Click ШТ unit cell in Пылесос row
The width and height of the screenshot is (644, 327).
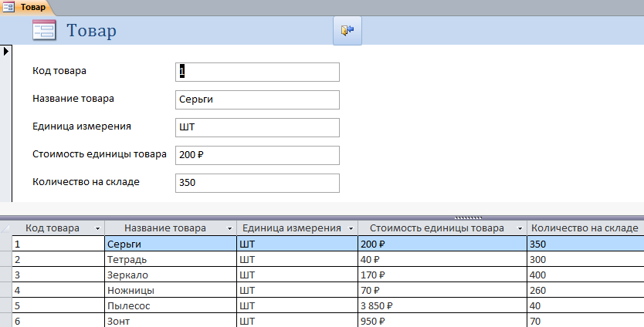pyautogui.click(x=297, y=305)
